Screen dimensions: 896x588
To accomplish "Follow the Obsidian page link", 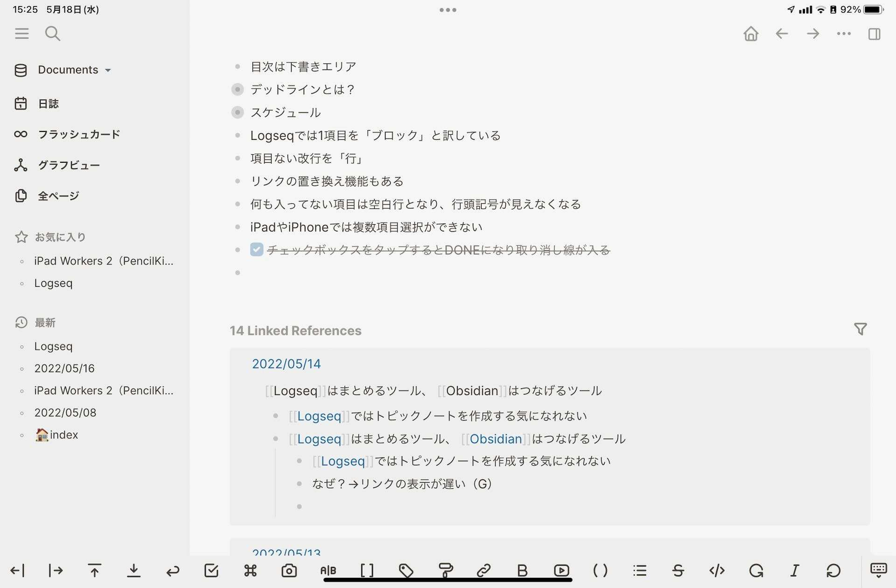I will [x=496, y=439].
